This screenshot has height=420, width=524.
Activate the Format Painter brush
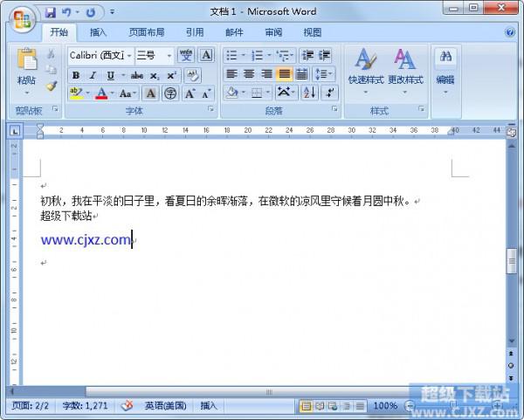point(52,86)
